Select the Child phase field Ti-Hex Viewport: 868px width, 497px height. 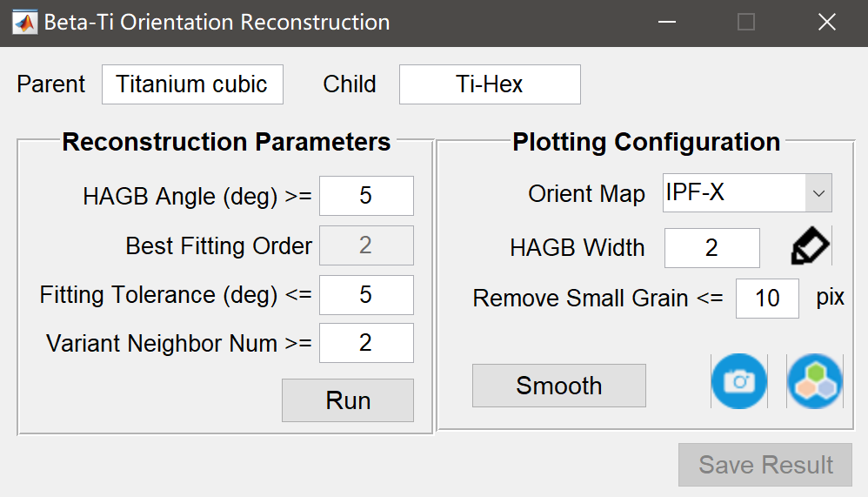[490, 84]
